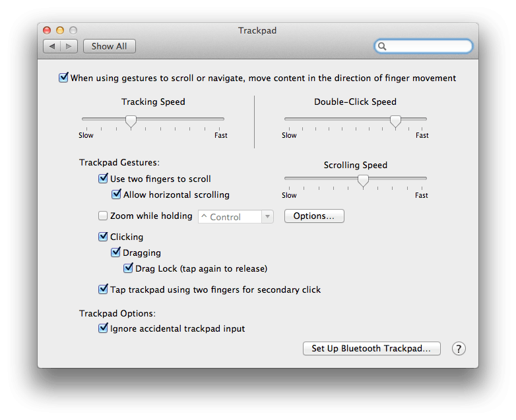Go forward using the right arrow button

click(69, 46)
